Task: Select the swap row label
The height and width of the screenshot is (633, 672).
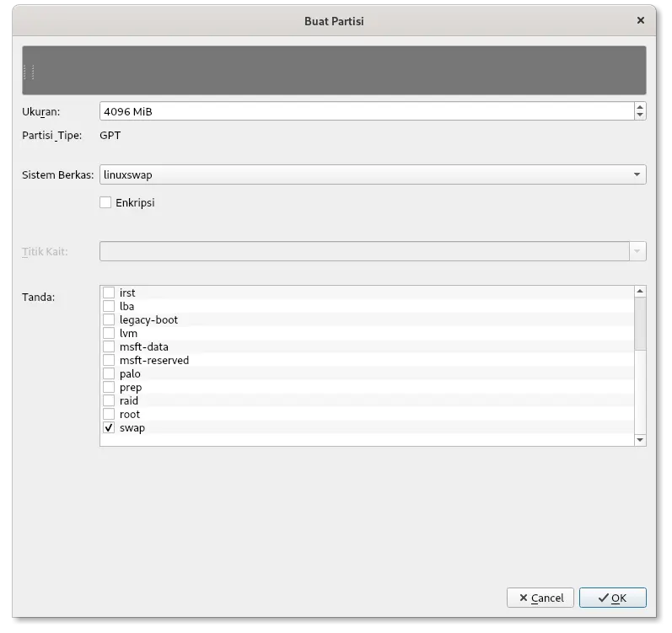Action: [132, 428]
